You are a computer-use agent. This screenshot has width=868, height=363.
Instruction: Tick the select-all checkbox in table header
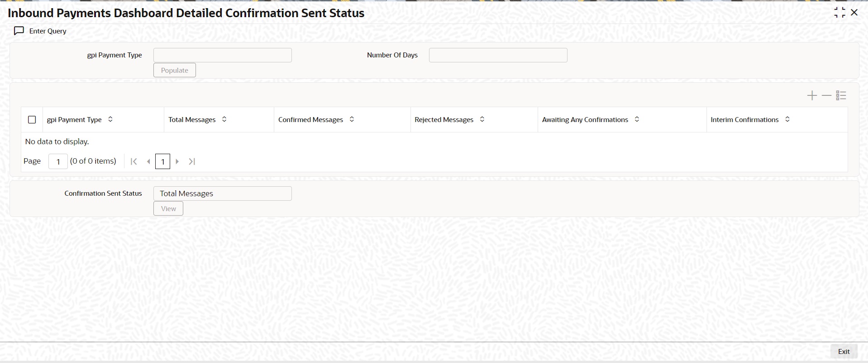pyautogui.click(x=32, y=120)
